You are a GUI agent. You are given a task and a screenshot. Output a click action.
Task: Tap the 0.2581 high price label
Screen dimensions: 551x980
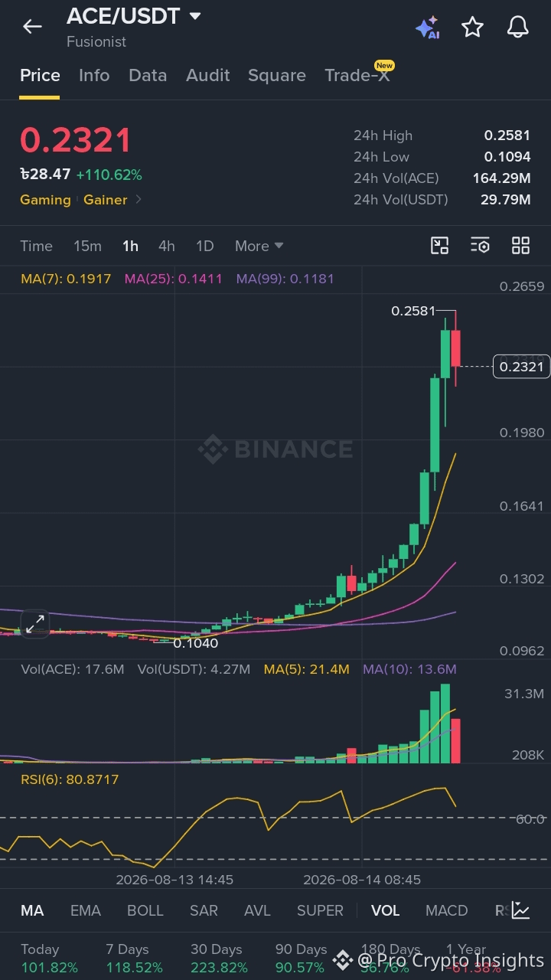coord(413,311)
